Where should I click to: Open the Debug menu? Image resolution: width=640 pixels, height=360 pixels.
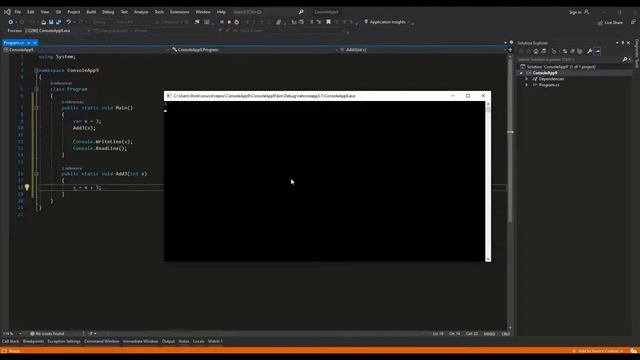tap(108, 12)
